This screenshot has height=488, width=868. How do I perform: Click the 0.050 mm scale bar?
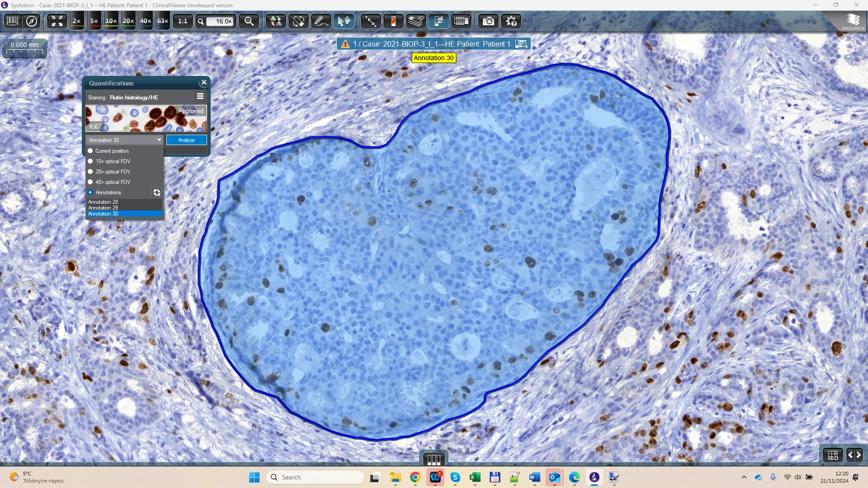click(x=25, y=48)
